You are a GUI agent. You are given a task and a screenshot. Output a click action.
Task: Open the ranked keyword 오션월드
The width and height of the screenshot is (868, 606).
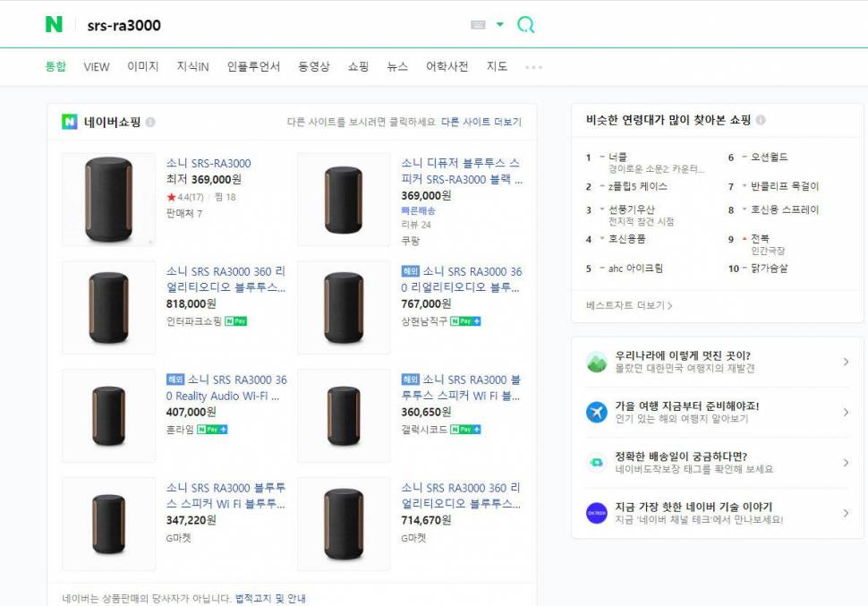click(x=769, y=157)
